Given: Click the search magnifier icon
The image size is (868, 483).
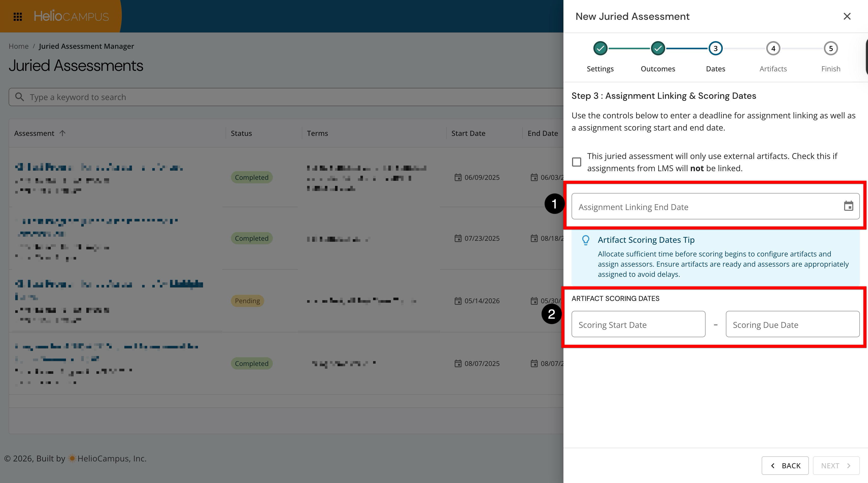Looking at the screenshot, I should click(20, 97).
